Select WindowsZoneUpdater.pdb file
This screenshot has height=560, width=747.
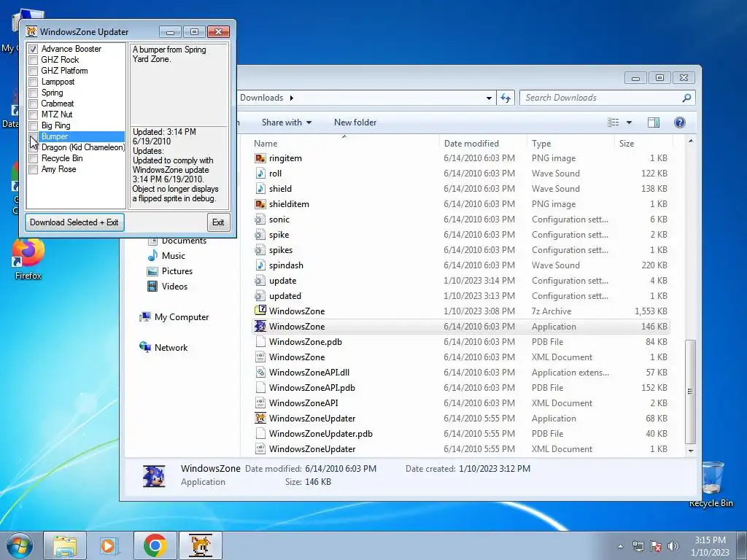(x=321, y=434)
